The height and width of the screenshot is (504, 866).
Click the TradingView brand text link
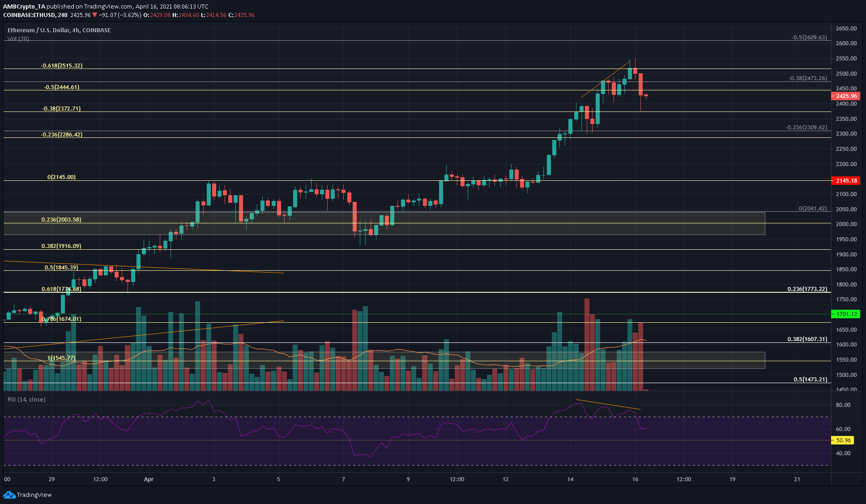[x=34, y=495]
